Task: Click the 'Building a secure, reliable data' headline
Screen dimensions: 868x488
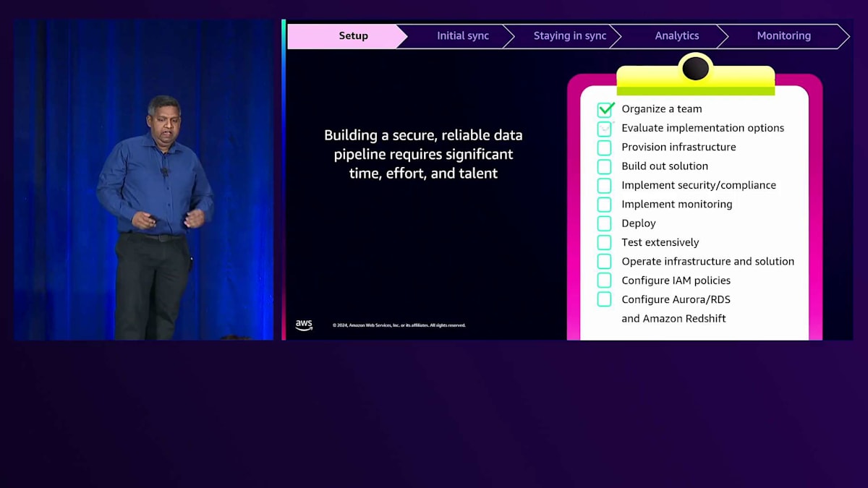Action: [x=423, y=135]
